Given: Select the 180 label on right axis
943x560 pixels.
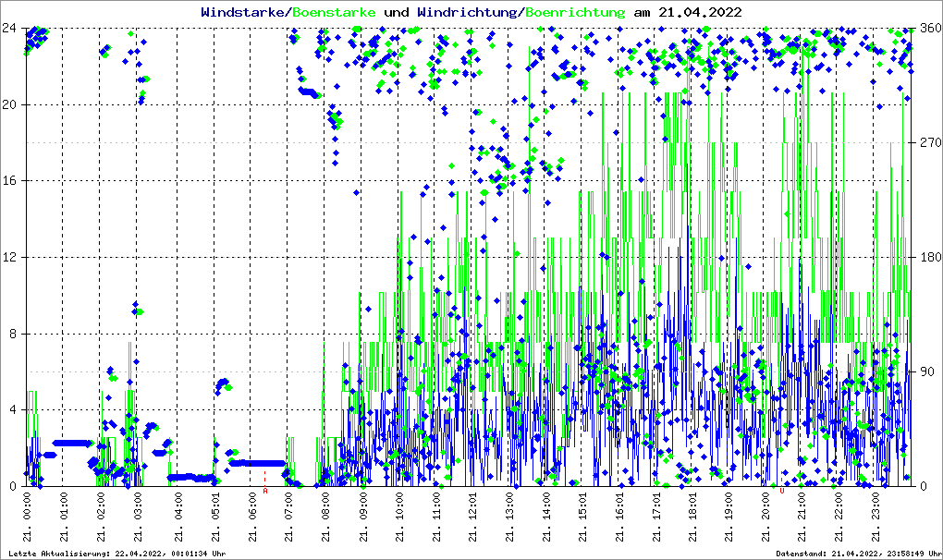Looking at the screenshot, I should pos(927,258).
